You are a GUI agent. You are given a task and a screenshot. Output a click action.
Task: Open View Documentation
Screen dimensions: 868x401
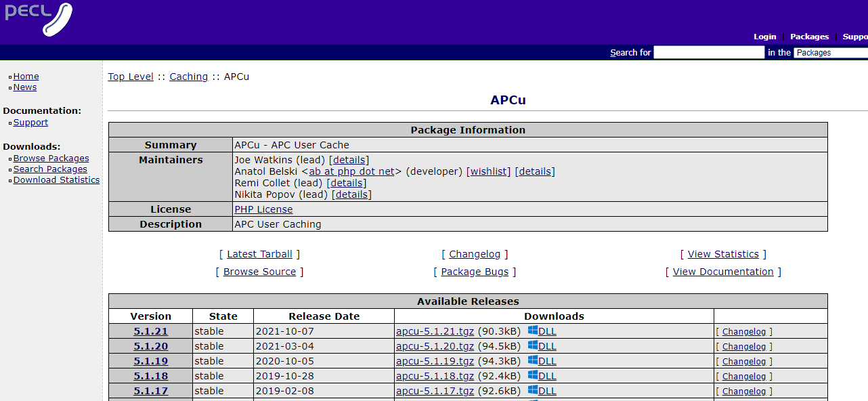[x=722, y=271]
